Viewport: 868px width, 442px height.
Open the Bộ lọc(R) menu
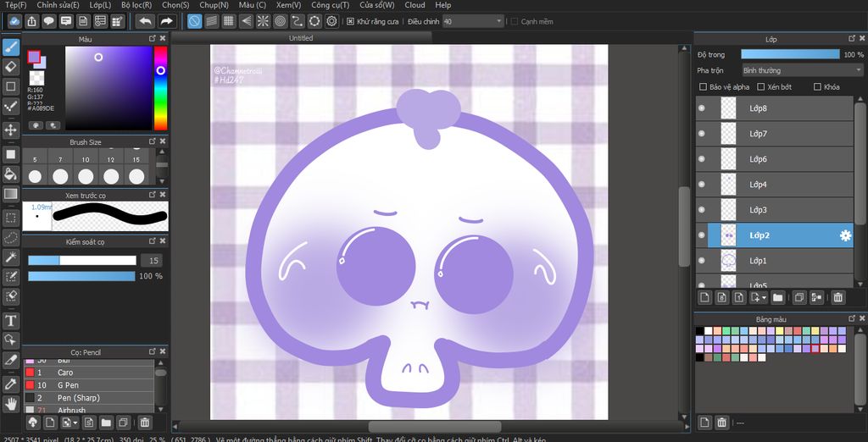[x=136, y=5]
